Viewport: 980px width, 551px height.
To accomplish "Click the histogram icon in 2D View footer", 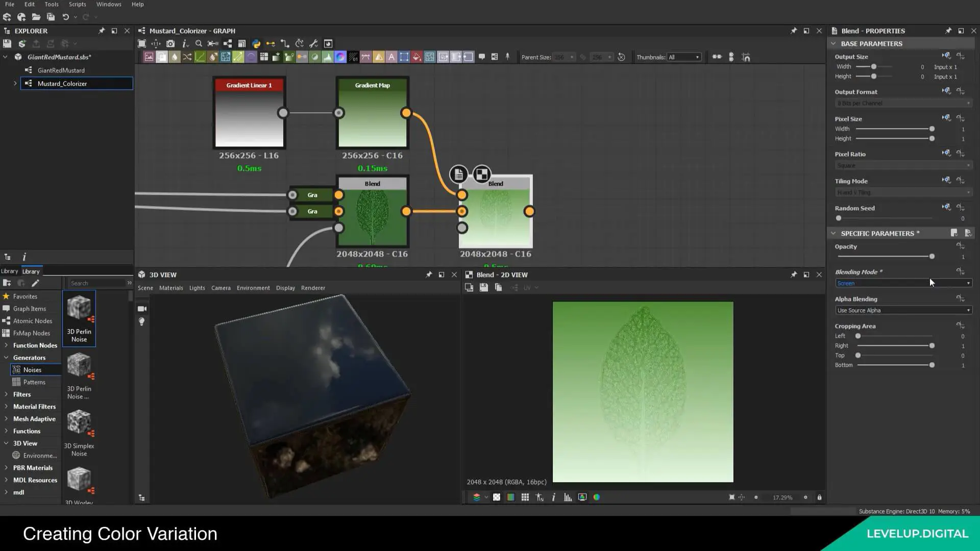I will click(x=568, y=497).
